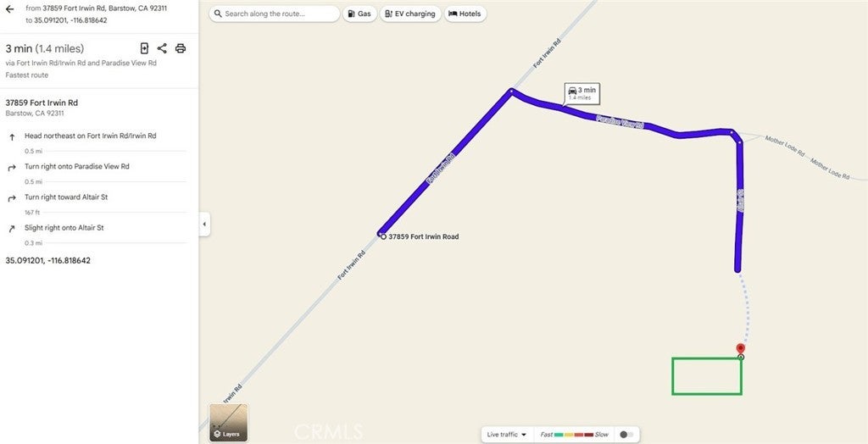Click the destination coordinates 35.091201, -116.818642

(x=47, y=260)
